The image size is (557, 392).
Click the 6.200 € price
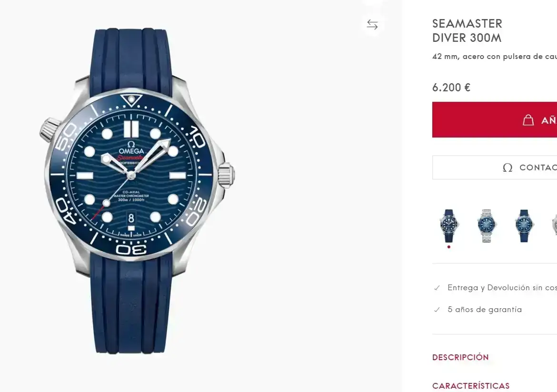(x=451, y=88)
